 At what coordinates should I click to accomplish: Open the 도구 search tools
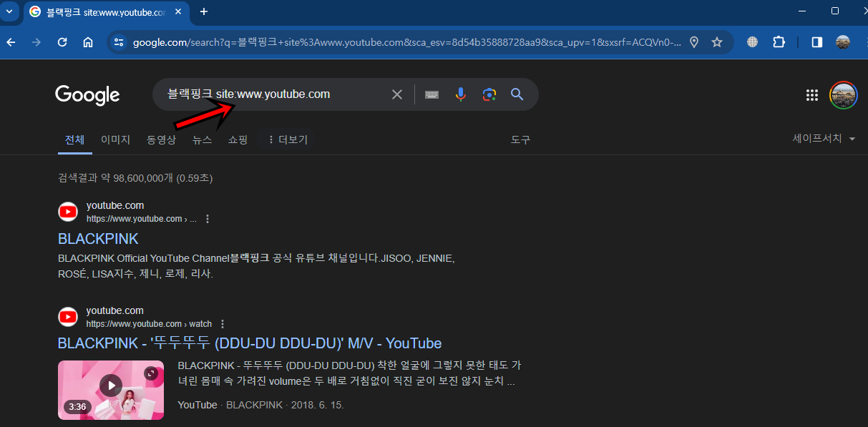point(520,140)
